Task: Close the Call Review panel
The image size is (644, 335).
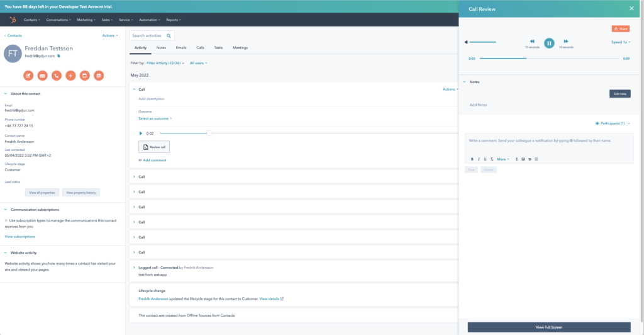Action: 631,9
